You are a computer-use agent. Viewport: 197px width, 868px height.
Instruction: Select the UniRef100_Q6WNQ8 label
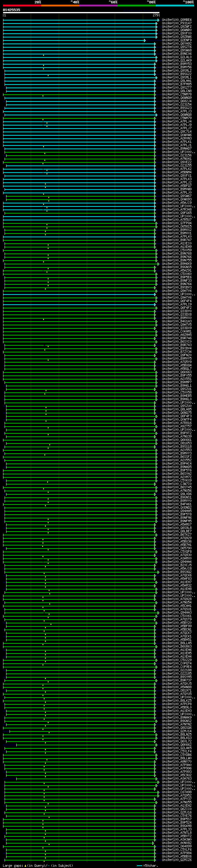click(177, 115)
